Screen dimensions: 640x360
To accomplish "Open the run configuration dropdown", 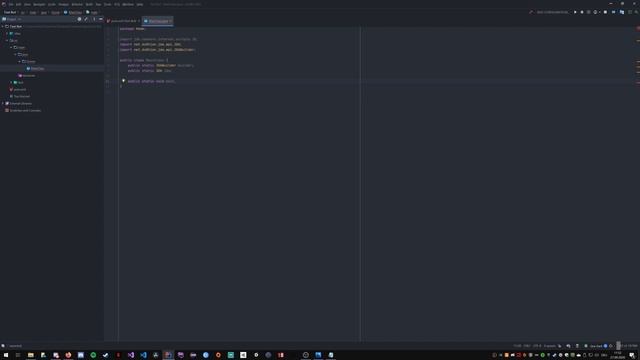I will (x=552, y=12).
